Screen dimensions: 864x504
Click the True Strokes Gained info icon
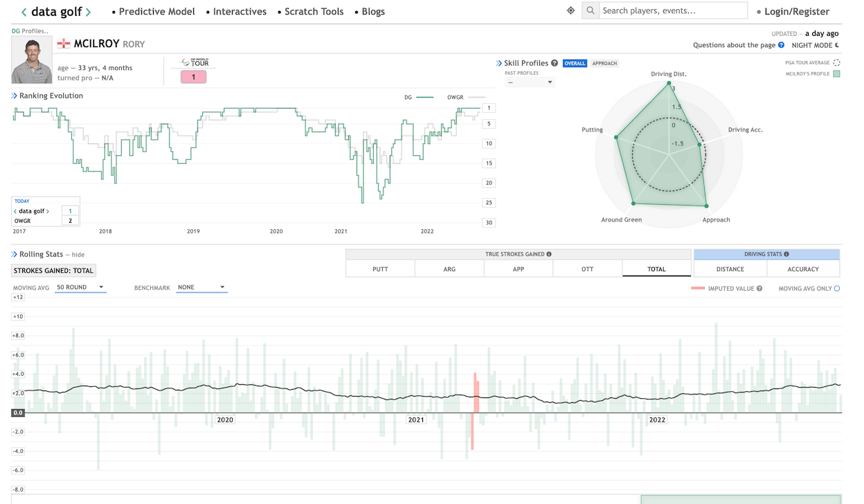click(549, 254)
